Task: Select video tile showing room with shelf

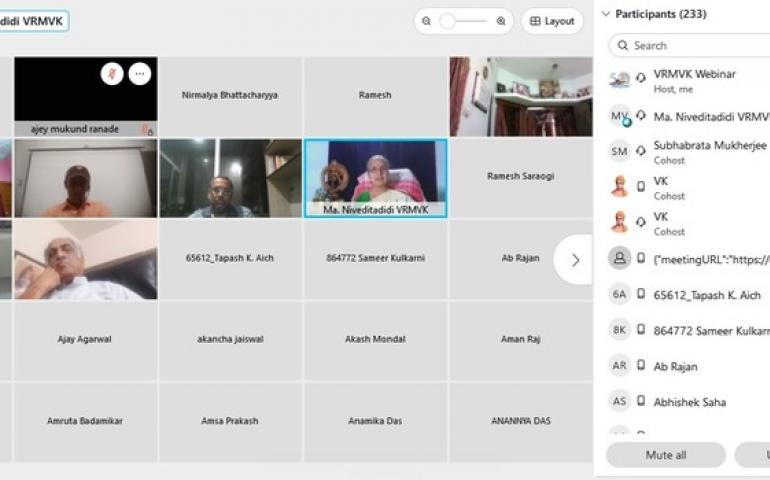Action: click(521, 96)
